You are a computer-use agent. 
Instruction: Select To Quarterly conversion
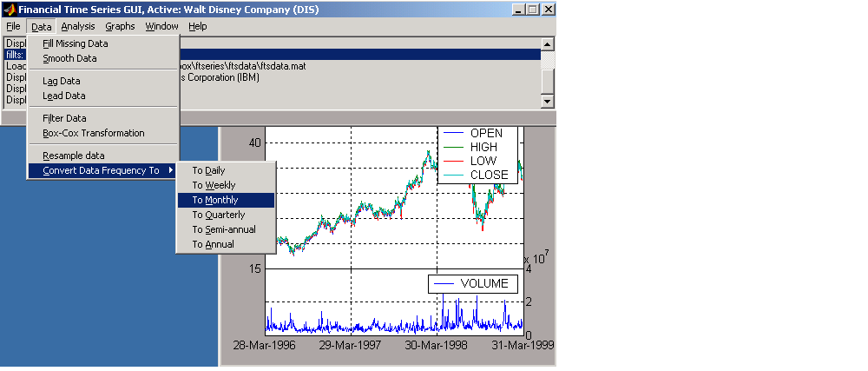pos(219,215)
